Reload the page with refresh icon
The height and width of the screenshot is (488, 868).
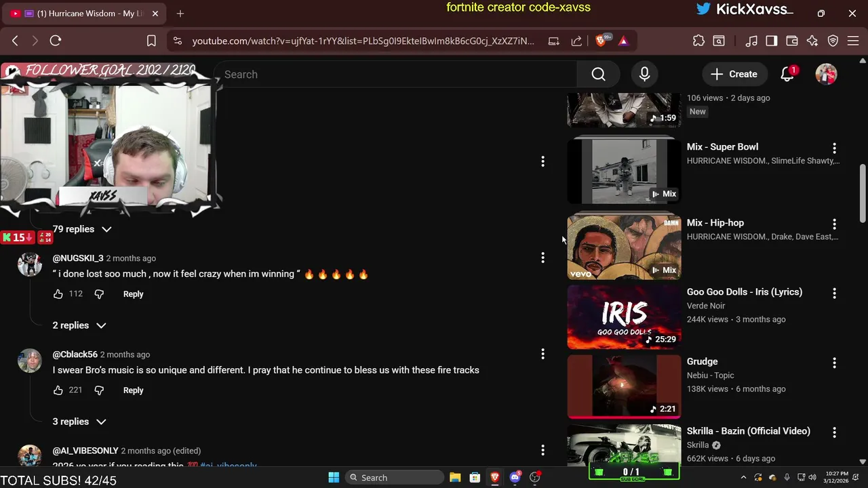(x=56, y=41)
